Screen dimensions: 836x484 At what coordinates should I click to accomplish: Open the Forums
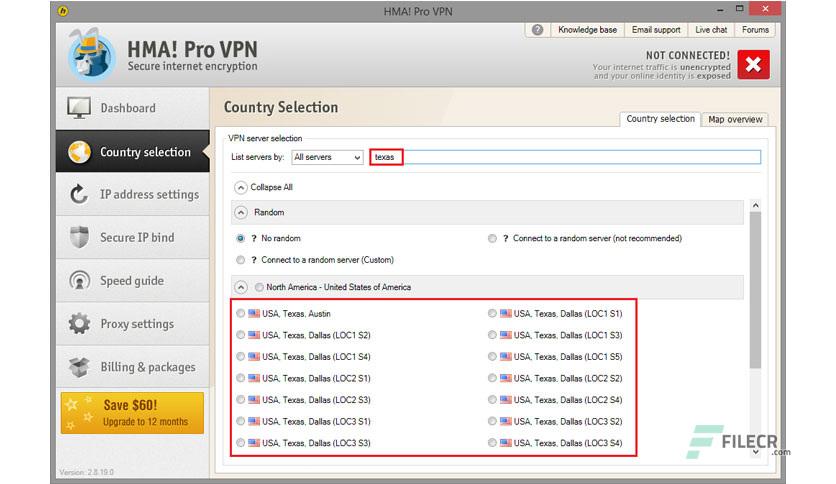[755, 30]
